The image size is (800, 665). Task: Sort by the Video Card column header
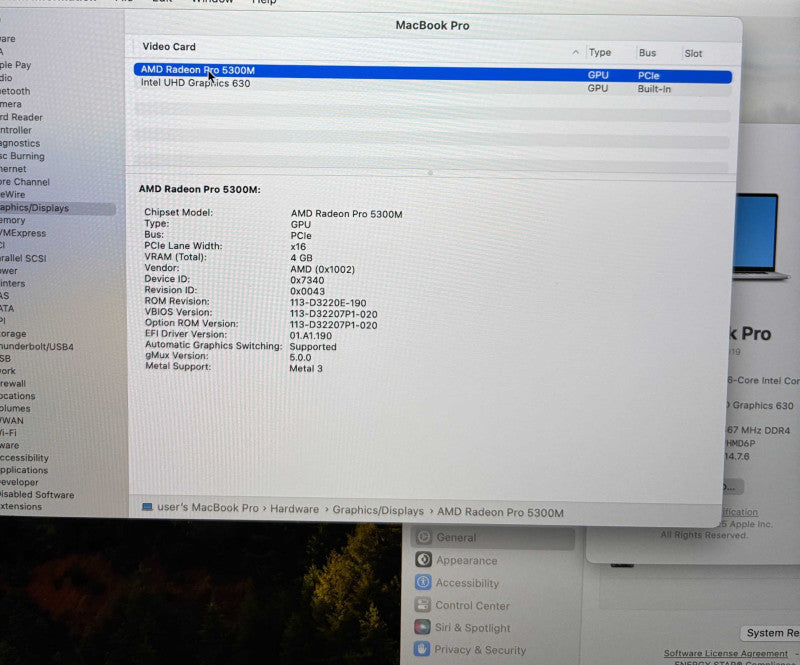pos(169,47)
